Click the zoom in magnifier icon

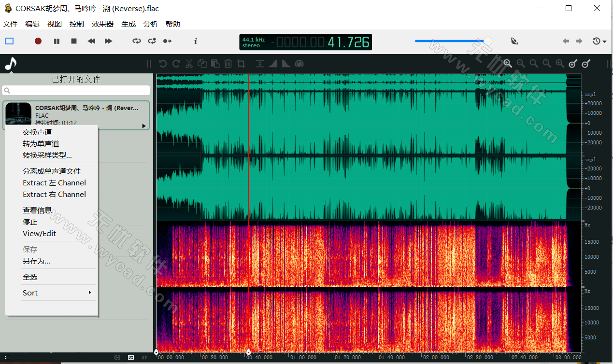(508, 63)
